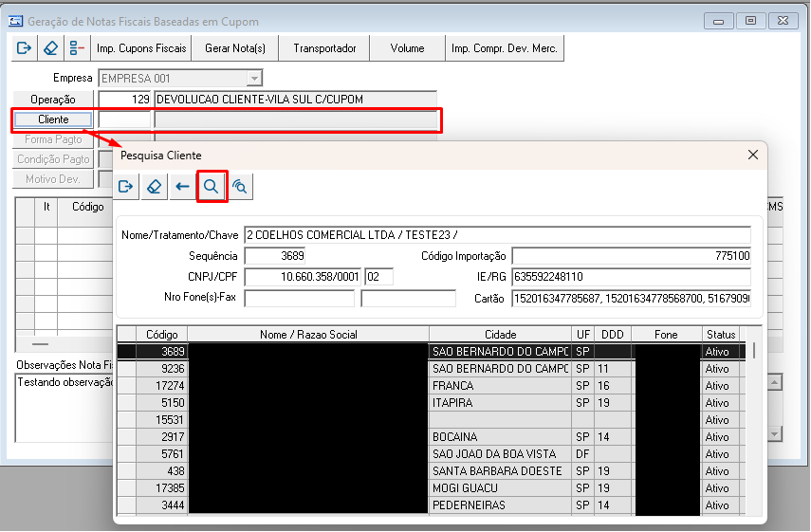Select the row with code 17385
The height and width of the screenshot is (532, 811).
tap(432, 488)
